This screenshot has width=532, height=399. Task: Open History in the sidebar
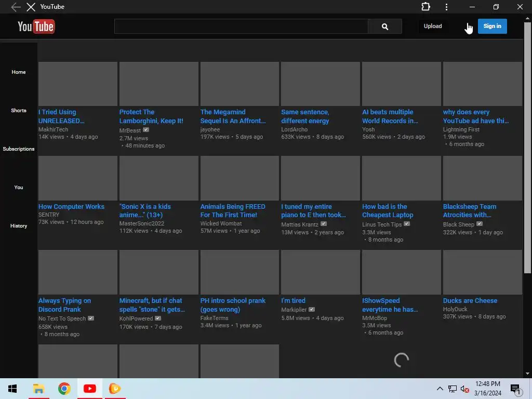(x=19, y=225)
